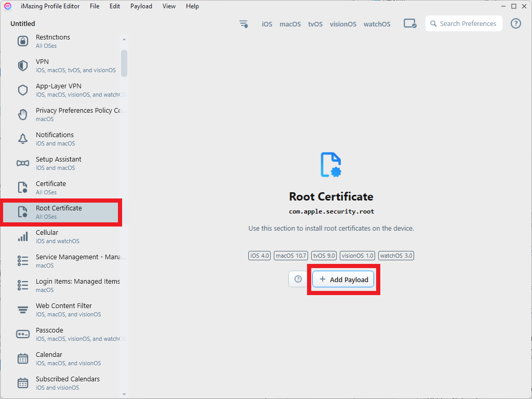Screen dimensions: 532x399
Task: Select the Certificate payload
Action: point(61,188)
